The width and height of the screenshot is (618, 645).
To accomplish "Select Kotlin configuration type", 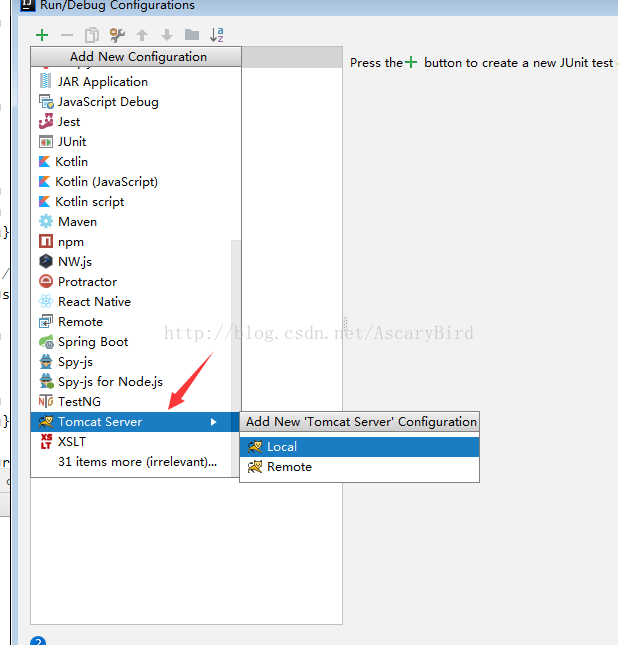I will (x=135, y=162).
